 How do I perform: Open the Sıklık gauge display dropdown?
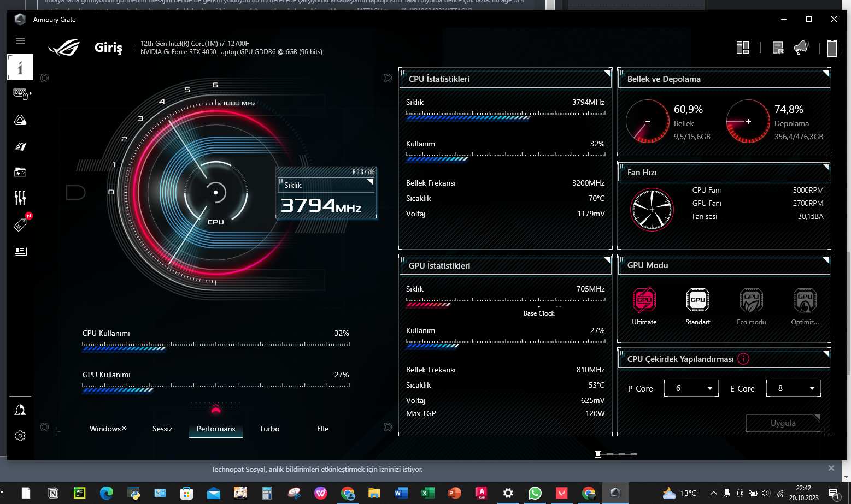[x=326, y=185]
